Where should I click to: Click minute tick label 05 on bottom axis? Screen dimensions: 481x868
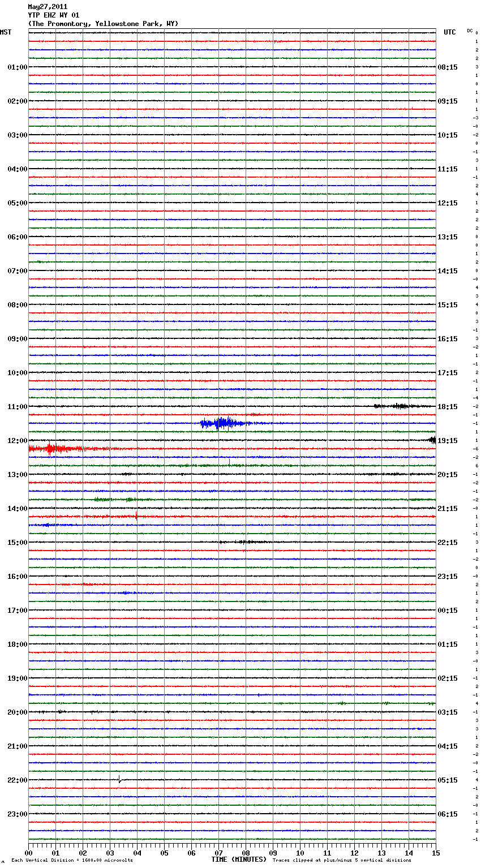click(x=165, y=853)
